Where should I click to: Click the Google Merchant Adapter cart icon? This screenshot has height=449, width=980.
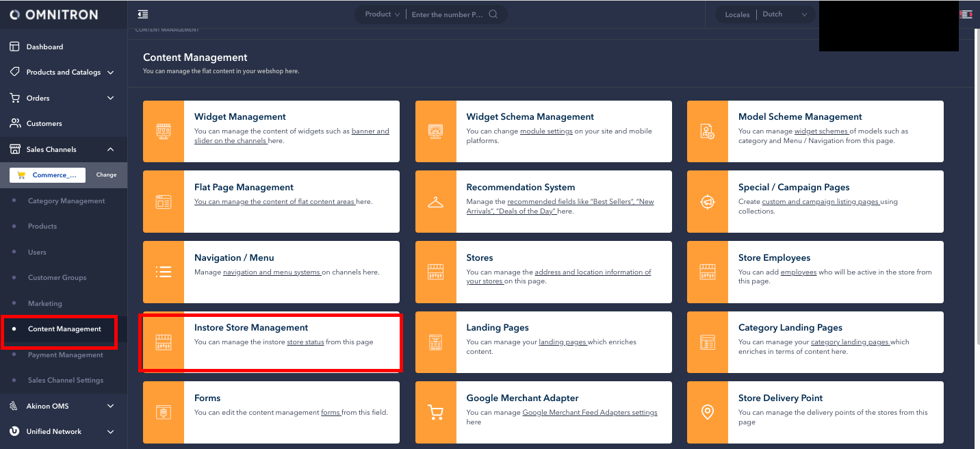pos(436,412)
